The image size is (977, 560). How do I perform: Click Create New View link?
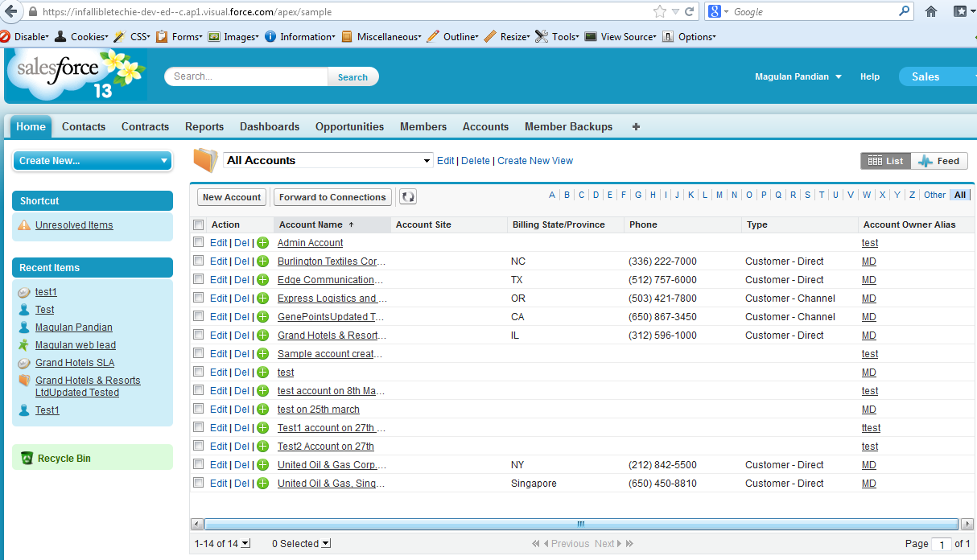[535, 161]
